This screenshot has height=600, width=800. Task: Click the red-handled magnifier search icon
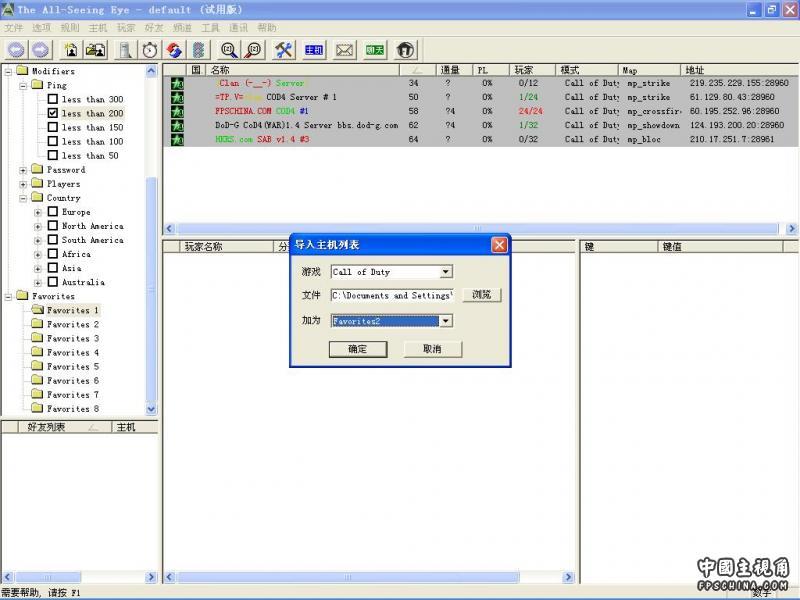(254, 50)
